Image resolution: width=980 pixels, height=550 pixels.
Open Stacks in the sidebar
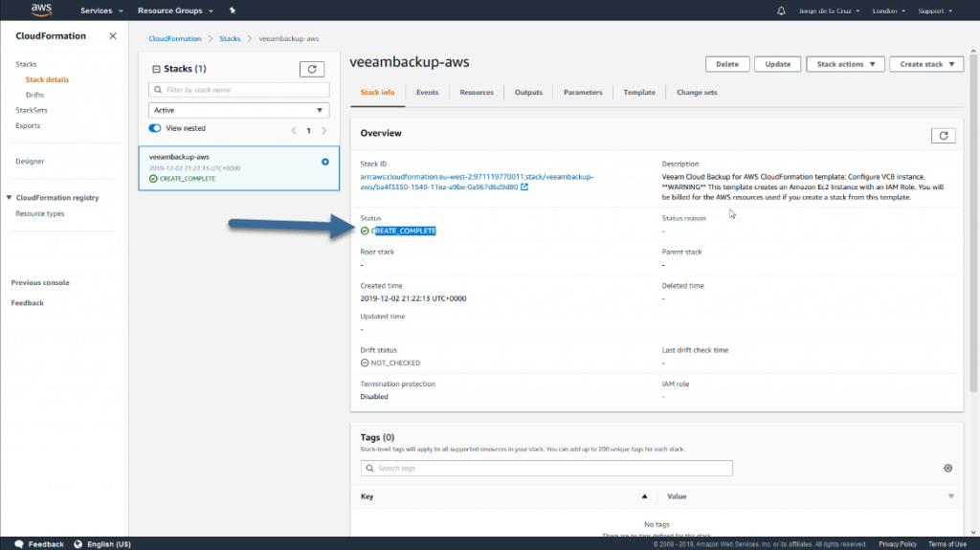(26, 64)
